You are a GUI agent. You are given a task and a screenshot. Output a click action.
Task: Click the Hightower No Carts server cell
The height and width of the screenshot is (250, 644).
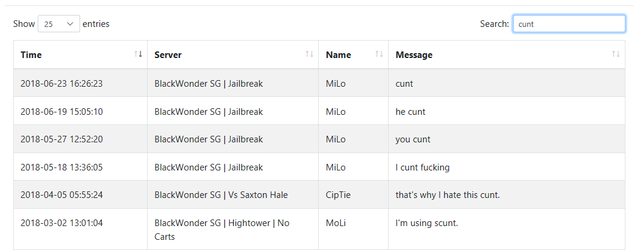point(233,230)
